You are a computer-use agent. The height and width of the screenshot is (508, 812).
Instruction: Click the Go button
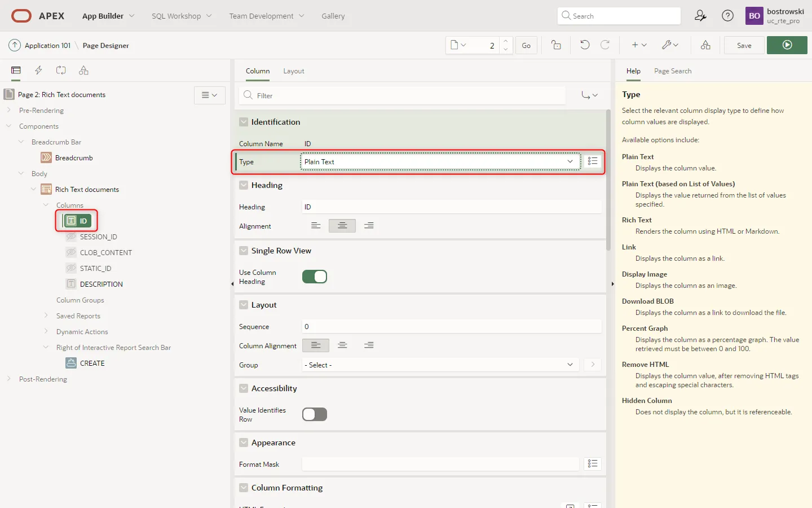(x=526, y=45)
